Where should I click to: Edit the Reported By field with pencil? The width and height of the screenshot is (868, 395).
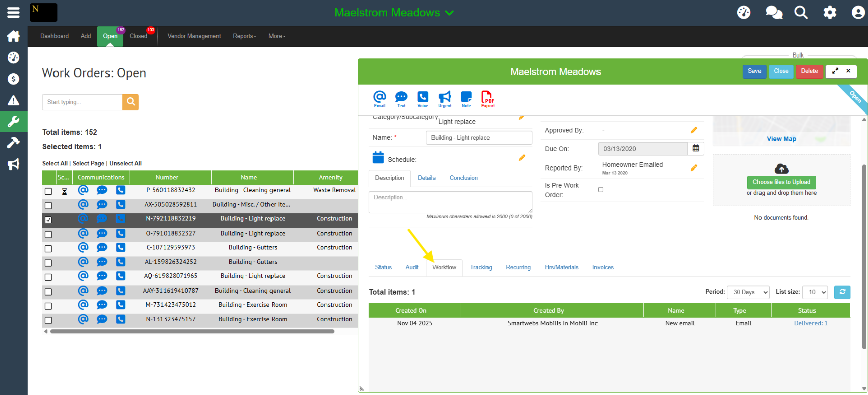694,168
